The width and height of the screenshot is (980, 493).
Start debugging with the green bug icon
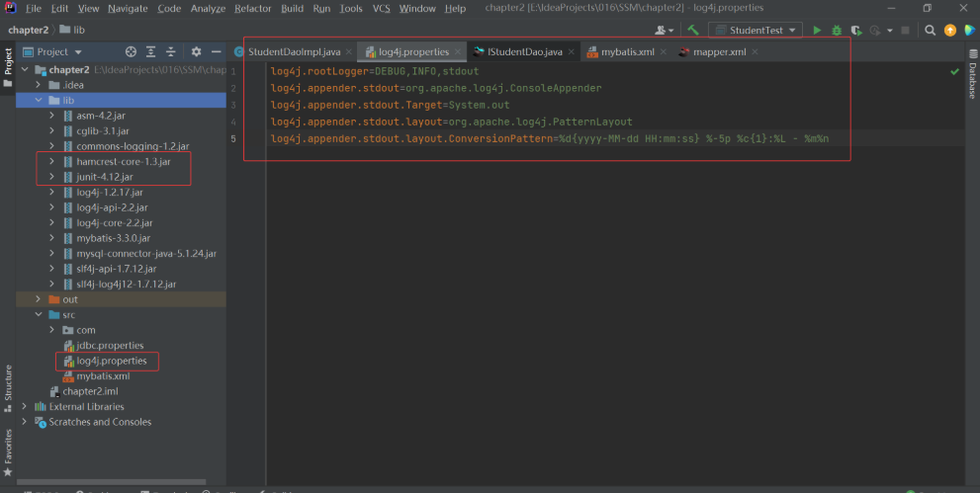[837, 30]
